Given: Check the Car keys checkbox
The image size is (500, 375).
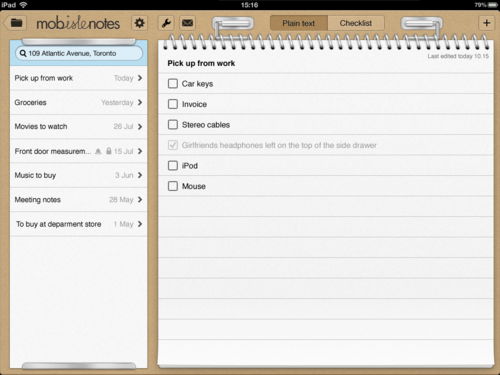Looking at the screenshot, I should (173, 83).
